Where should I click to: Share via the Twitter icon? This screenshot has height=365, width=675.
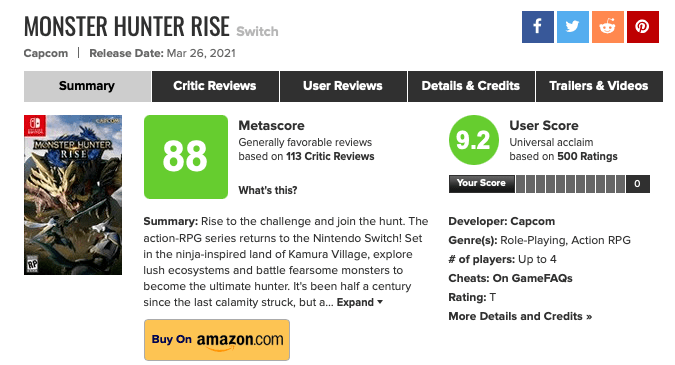573,27
